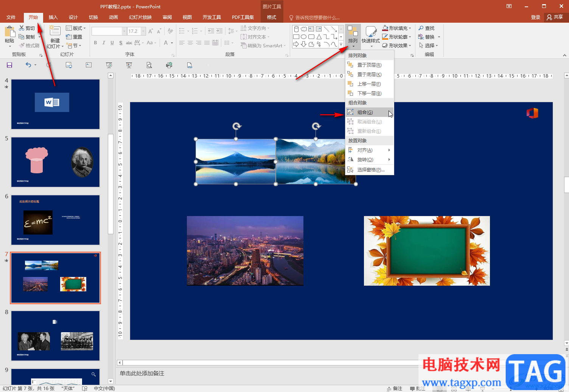Choose Bring Forward one layer
The width and height of the screenshot is (569, 392).
tap(369, 84)
